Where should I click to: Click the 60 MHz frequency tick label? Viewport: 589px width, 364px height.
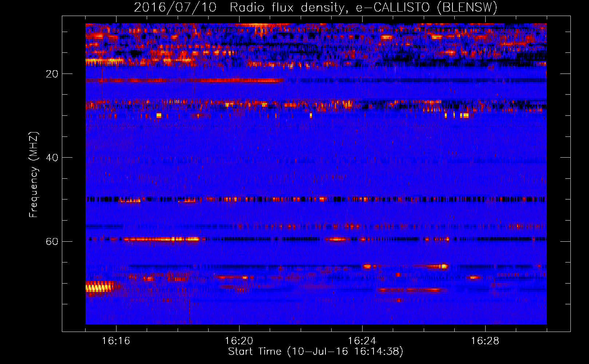point(52,241)
